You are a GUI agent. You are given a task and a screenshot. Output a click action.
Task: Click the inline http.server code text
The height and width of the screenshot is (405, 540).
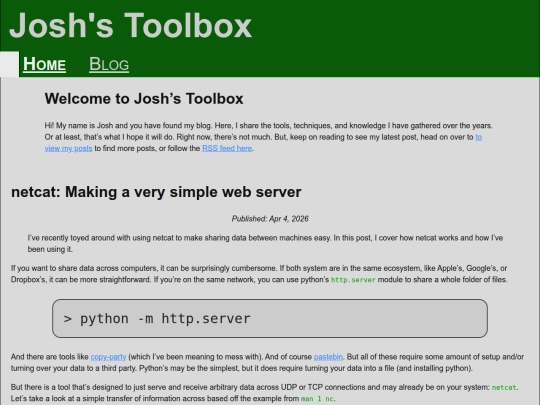pos(353,280)
